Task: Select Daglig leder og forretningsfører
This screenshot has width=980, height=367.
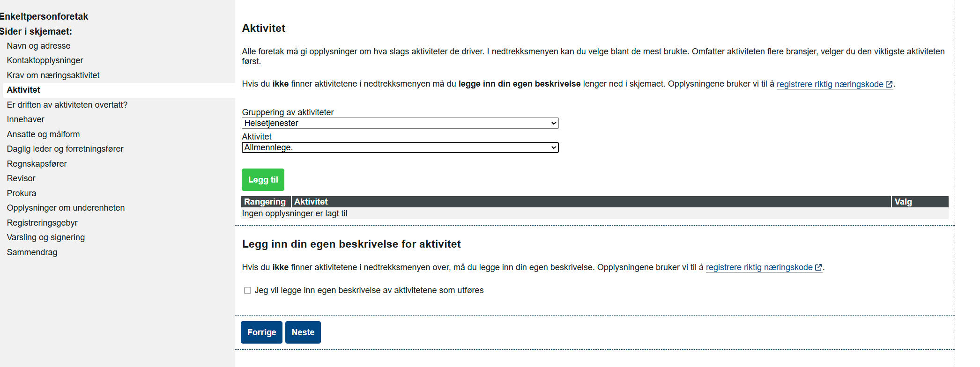Action: (x=65, y=149)
